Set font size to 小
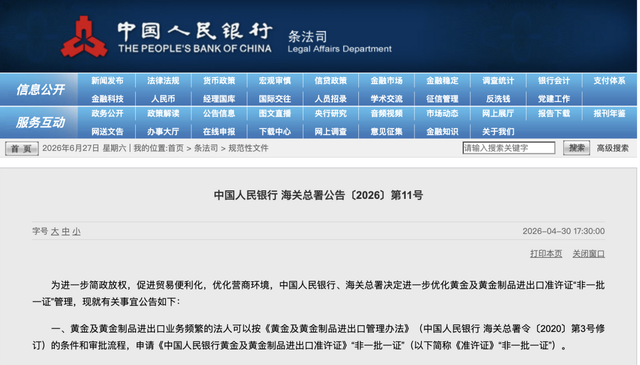 point(76,231)
